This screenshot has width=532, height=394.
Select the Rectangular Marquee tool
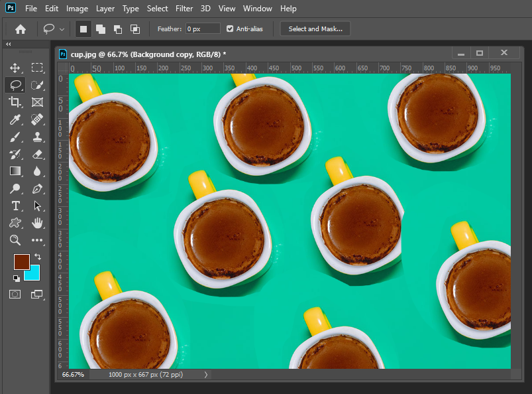pyautogui.click(x=37, y=68)
